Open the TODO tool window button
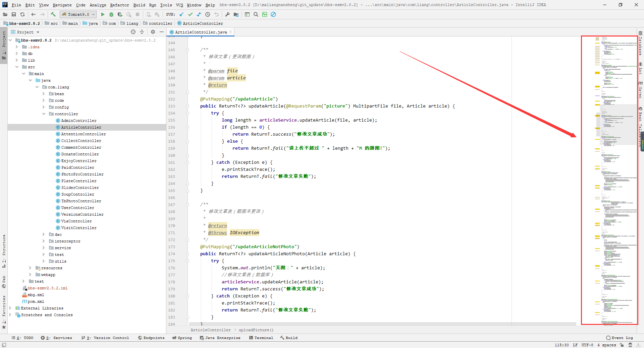Image resolution: width=644 pixels, height=348 pixels. [22, 338]
